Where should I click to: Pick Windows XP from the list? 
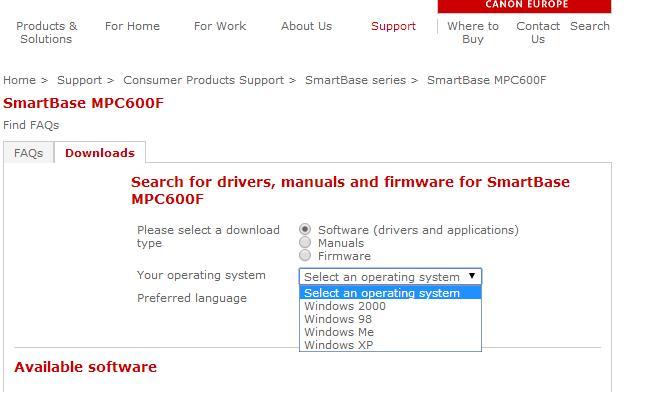coord(390,345)
